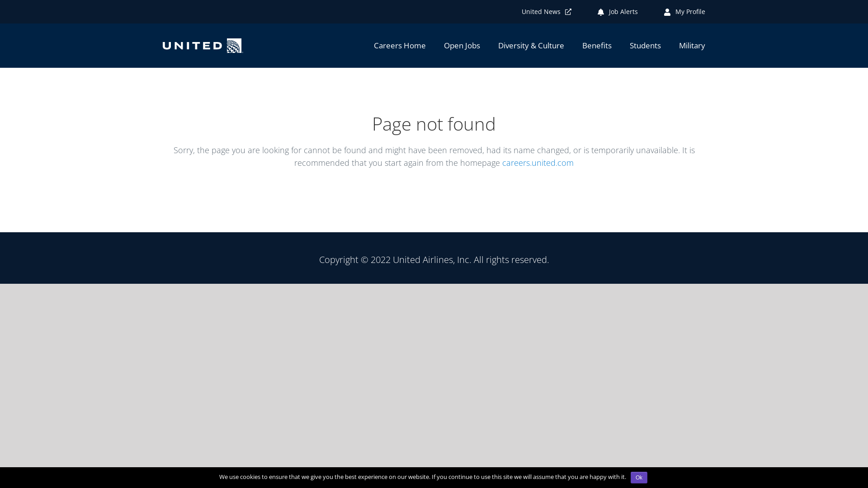Viewport: 868px width, 488px height.
Task: Select Diversity & Culture in navigation
Action: (531, 46)
